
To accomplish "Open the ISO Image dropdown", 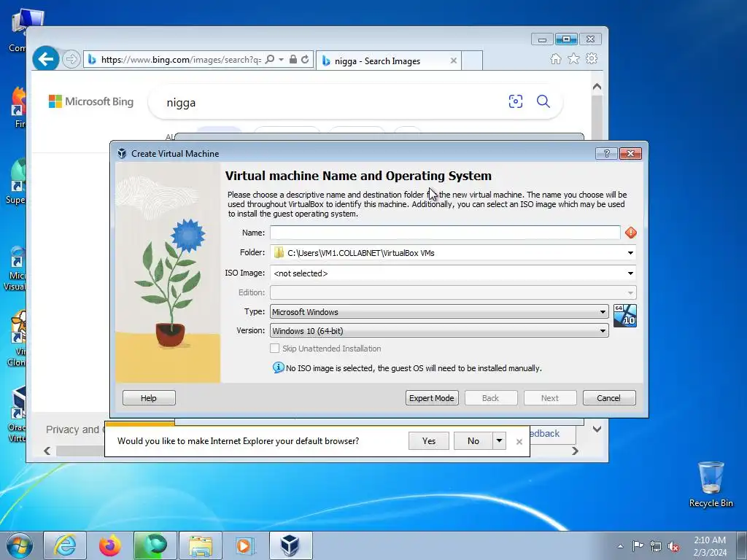I will (x=630, y=273).
